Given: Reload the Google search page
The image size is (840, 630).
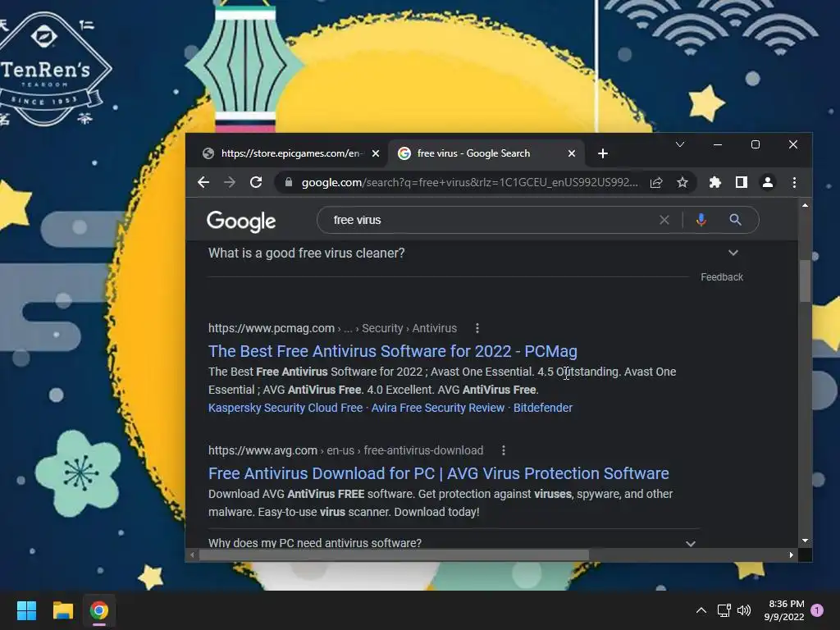Looking at the screenshot, I should click(x=256, y=183).
